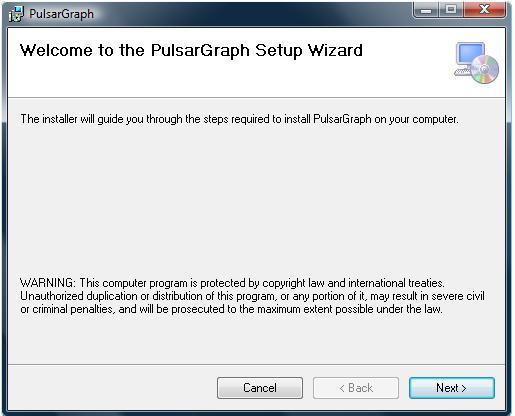Click the computer and CD setup icon
Image resolution: width=515 pixels, height=416 pixels.
click(476, 63)
